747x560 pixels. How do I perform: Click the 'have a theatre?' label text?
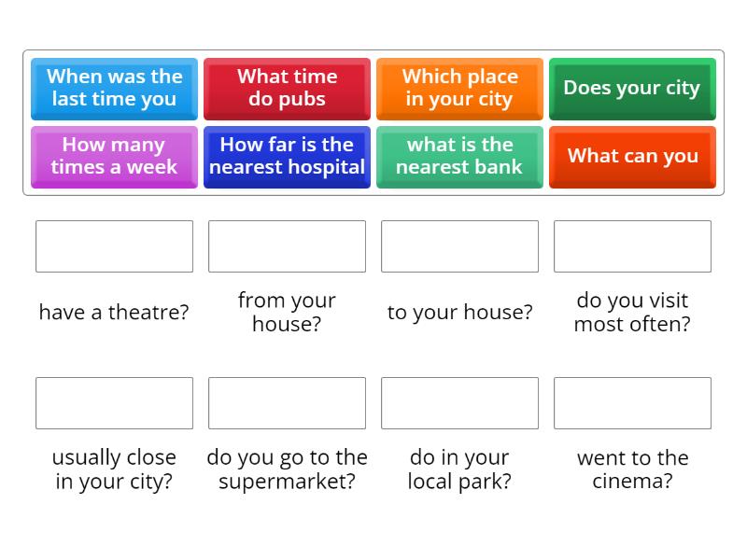[x=114, y=313]
